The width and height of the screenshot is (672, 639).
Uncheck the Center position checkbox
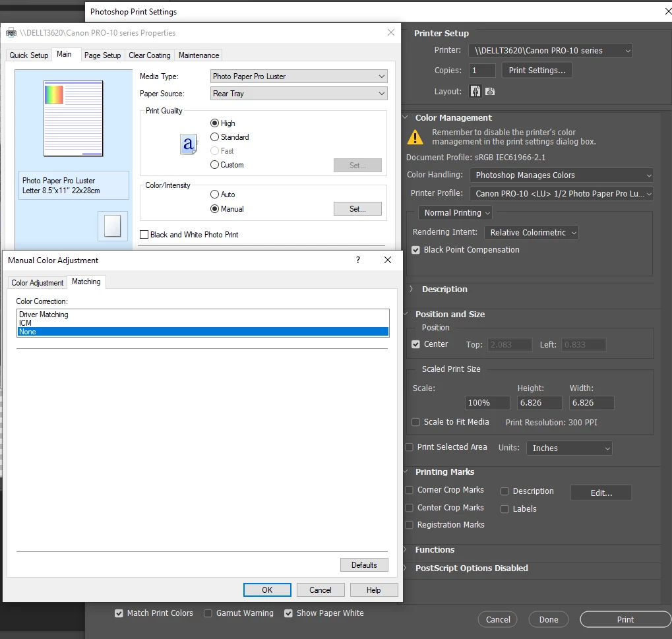point(415,344)
